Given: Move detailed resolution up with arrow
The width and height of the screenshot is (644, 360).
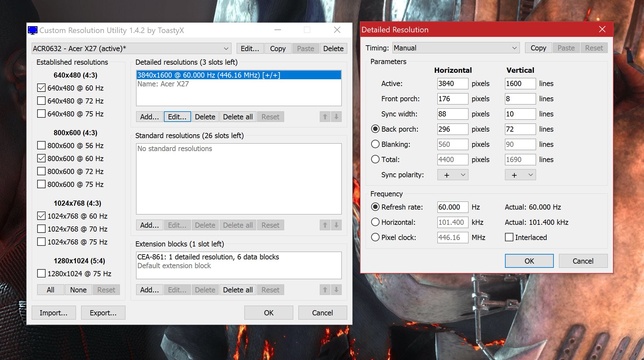Looking at the screenshot, I should (x=325, y=117).
